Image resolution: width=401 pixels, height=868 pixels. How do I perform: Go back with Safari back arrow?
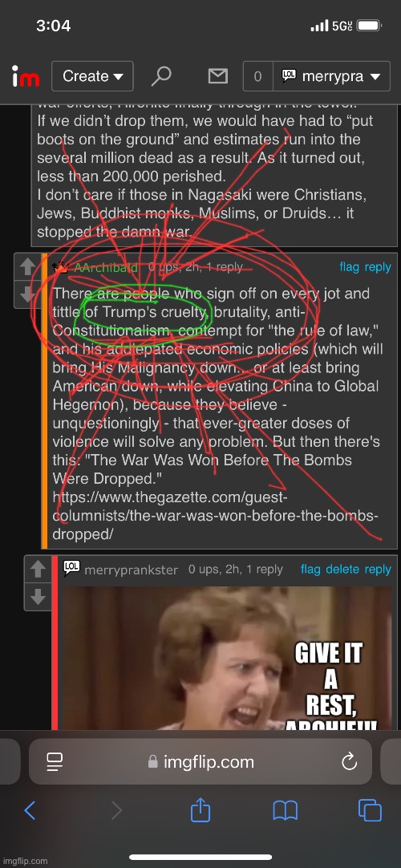(x=30, y=812)
